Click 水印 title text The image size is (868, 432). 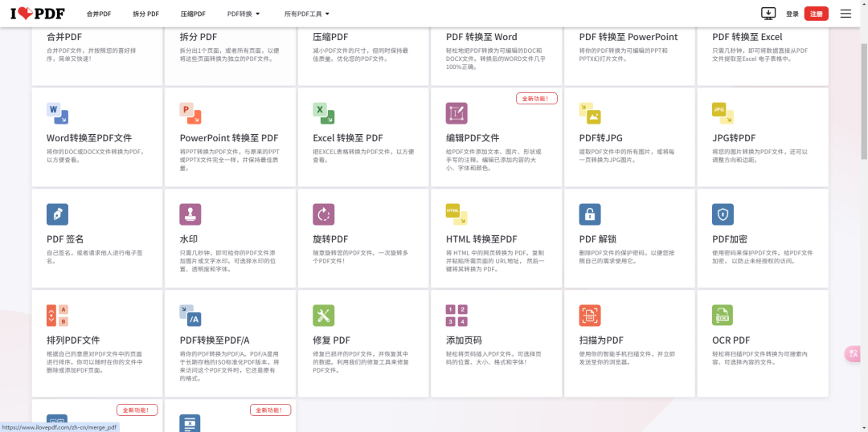[x=189, y=239]
